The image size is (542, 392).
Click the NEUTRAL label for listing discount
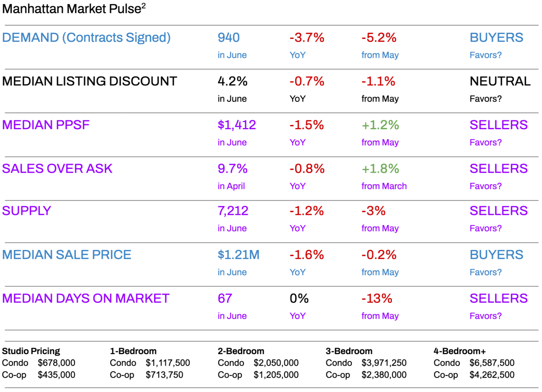pos(500,81)
